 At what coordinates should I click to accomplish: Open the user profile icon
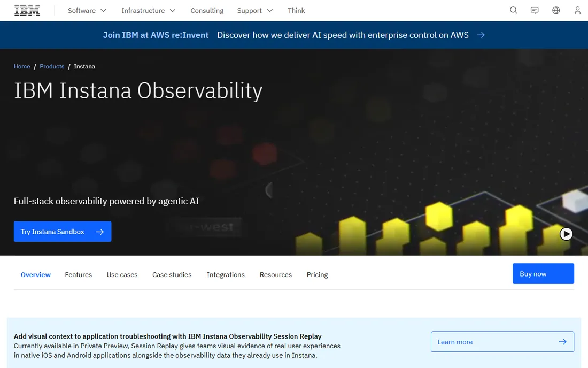[x=577, y=11]
